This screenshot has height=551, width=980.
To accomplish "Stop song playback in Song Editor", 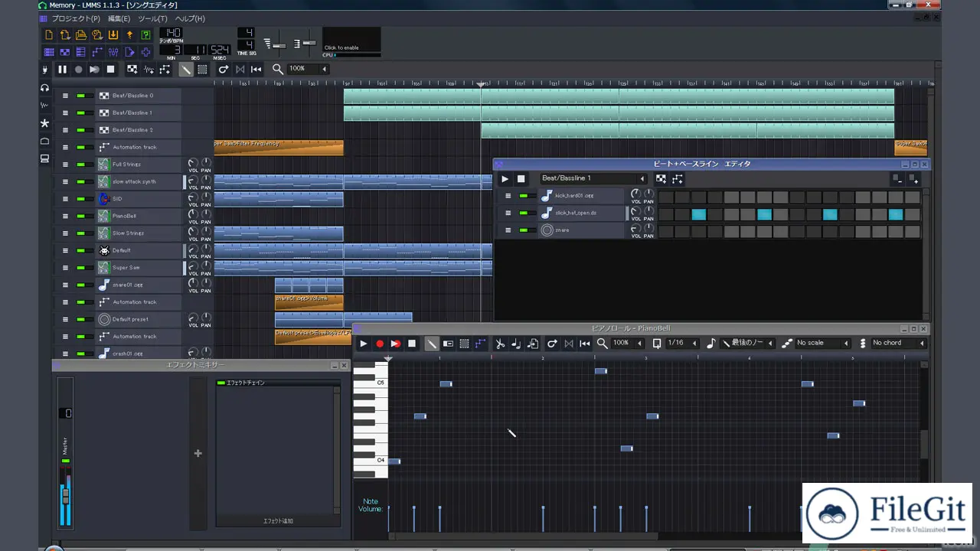I will pyautogui.click(x=110, y=69).
